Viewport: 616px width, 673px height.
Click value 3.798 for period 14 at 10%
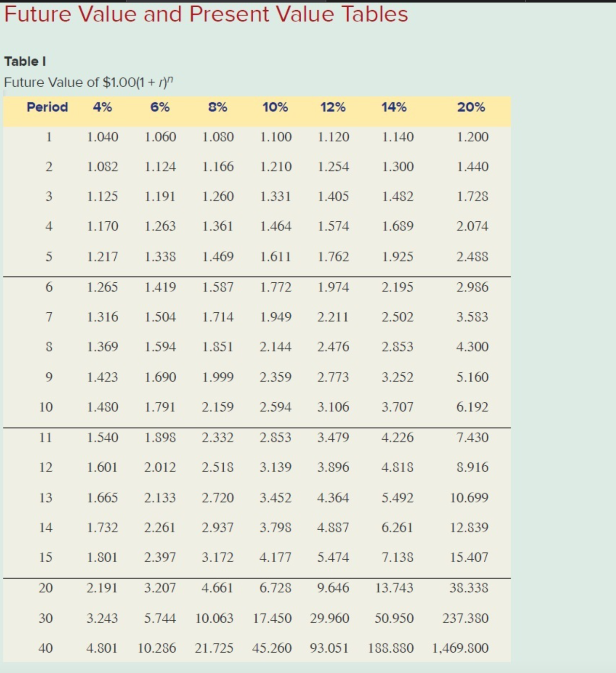275,527
